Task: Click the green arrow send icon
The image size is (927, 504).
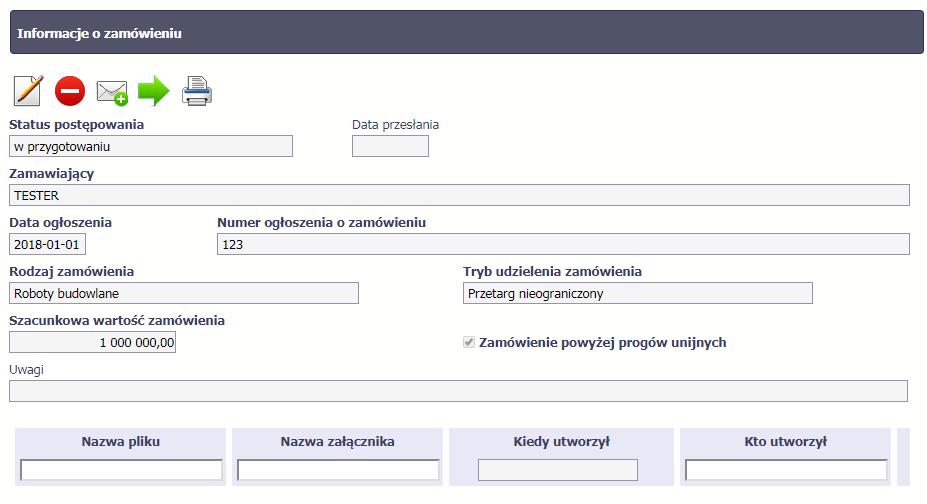Action: point(154,91)
